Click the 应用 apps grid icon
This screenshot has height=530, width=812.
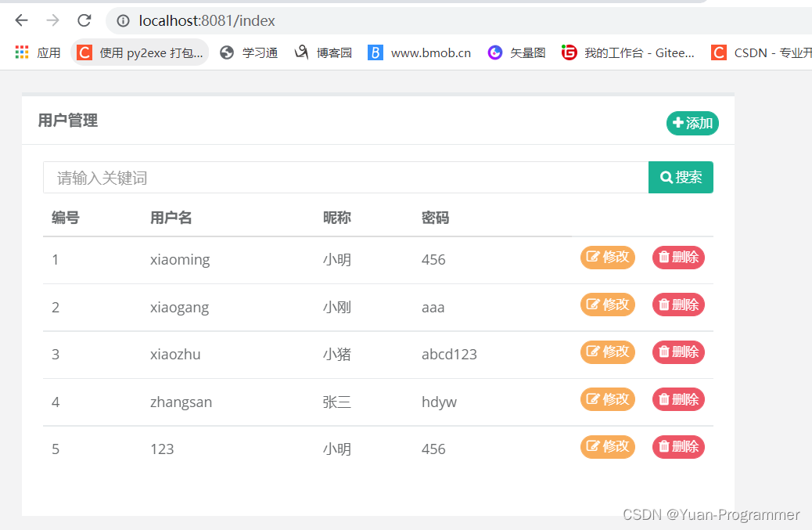[x=21, y=52]
